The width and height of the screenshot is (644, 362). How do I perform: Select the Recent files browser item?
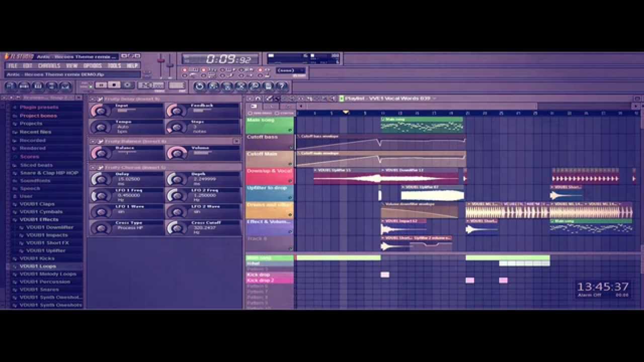35,132
